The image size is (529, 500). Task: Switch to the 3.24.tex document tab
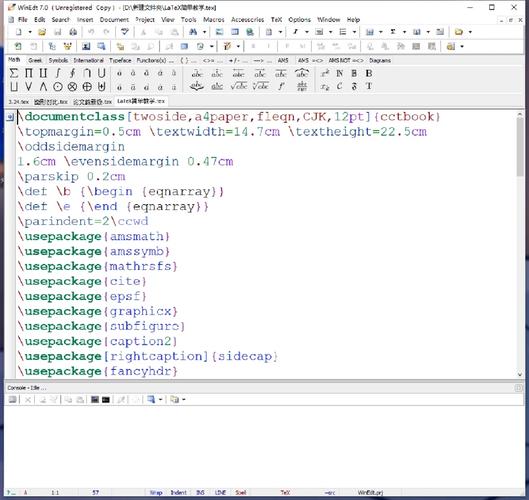tap(19, 102)
